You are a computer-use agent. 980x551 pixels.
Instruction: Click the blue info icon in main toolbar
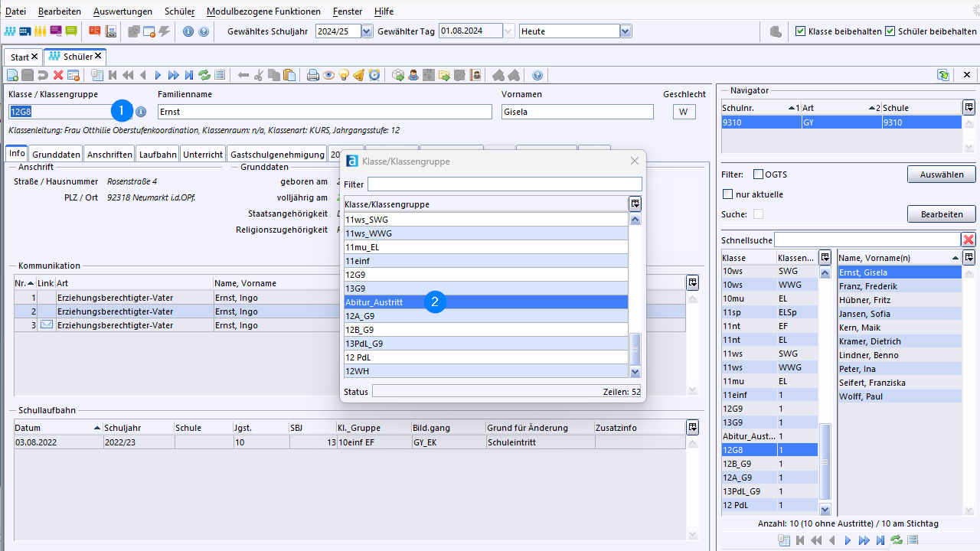click(x=188, y=31)
